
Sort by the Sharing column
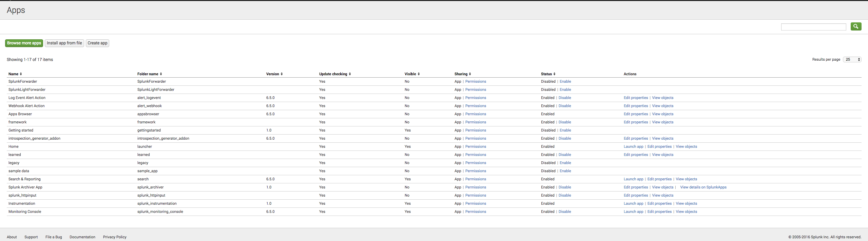tap(462, 74)
